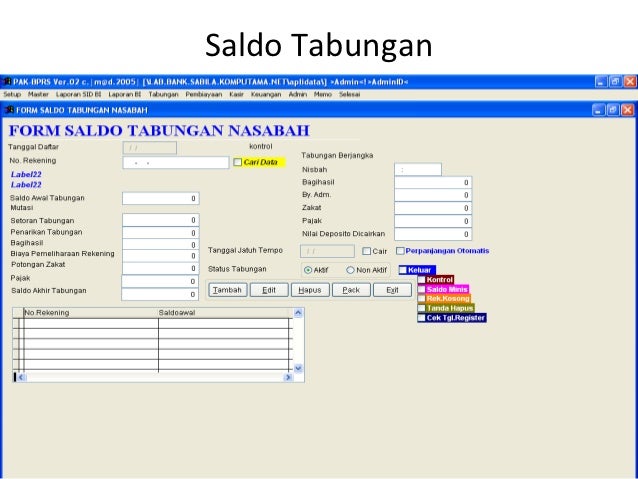Open the Kasir menu
Viewport: 638px width, 479px height.
tap(236, 94)
